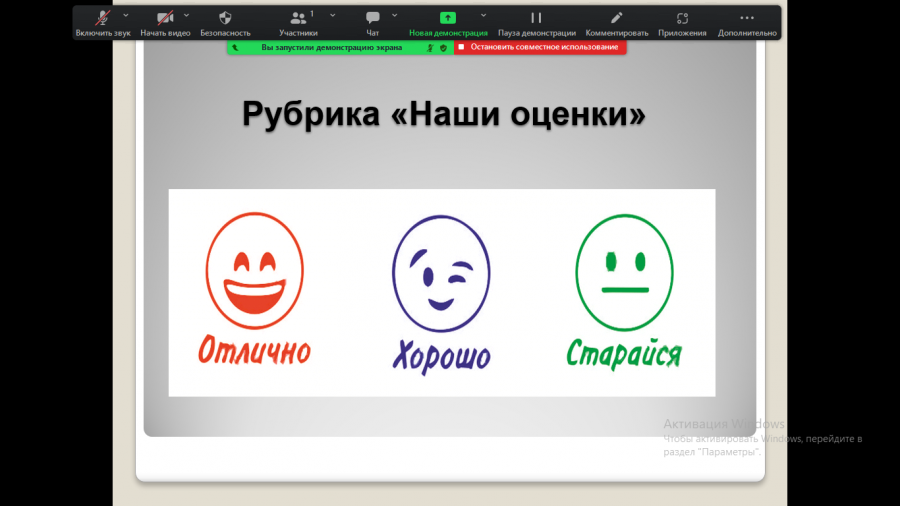Click the red Отлично smiley face
This screenshot has width=900, height=506.
[254, 271]
